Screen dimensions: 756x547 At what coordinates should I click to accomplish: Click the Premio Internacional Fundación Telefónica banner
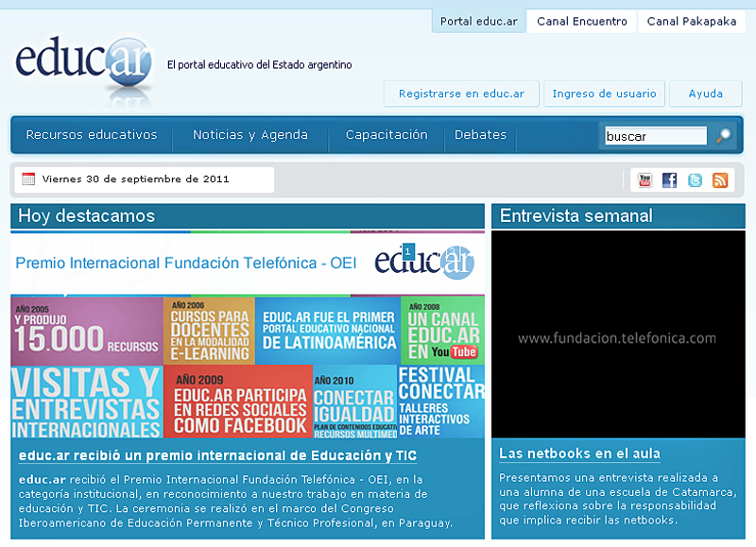248,263
